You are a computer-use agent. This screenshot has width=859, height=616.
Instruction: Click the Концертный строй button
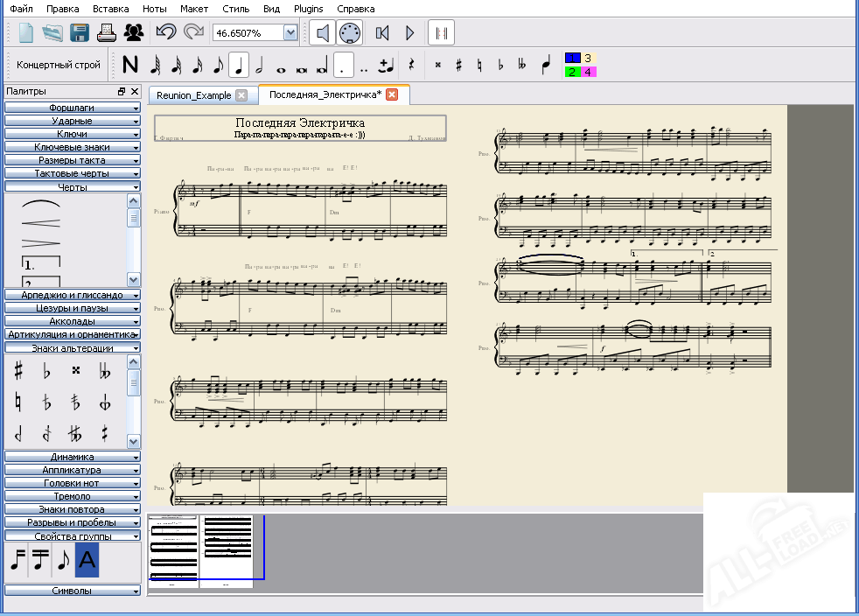[59, 65]
